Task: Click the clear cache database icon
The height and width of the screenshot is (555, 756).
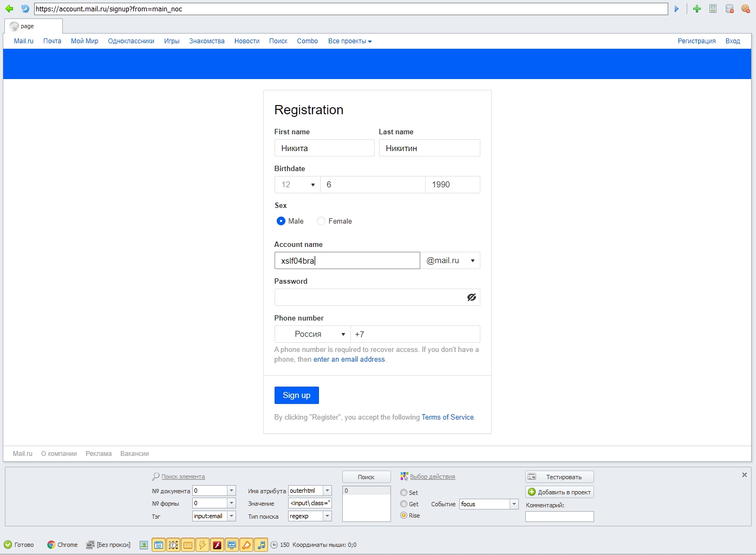Action: pyautogui.click(x=729, y=9)
